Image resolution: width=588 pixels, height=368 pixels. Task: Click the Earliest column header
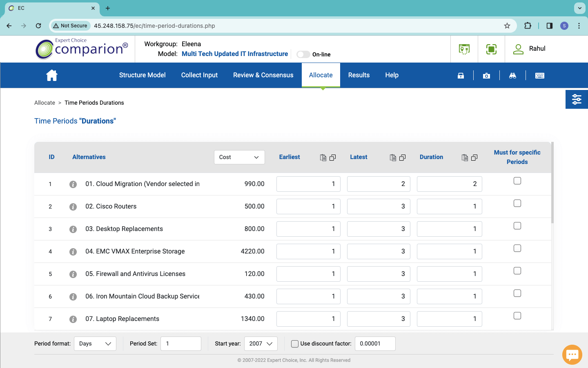tap(290, 157)
